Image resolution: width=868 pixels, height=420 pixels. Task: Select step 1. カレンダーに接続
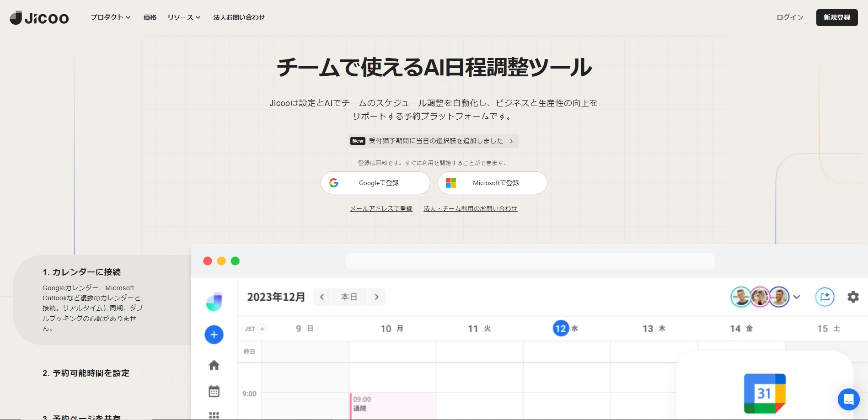(x=102, y=300)
